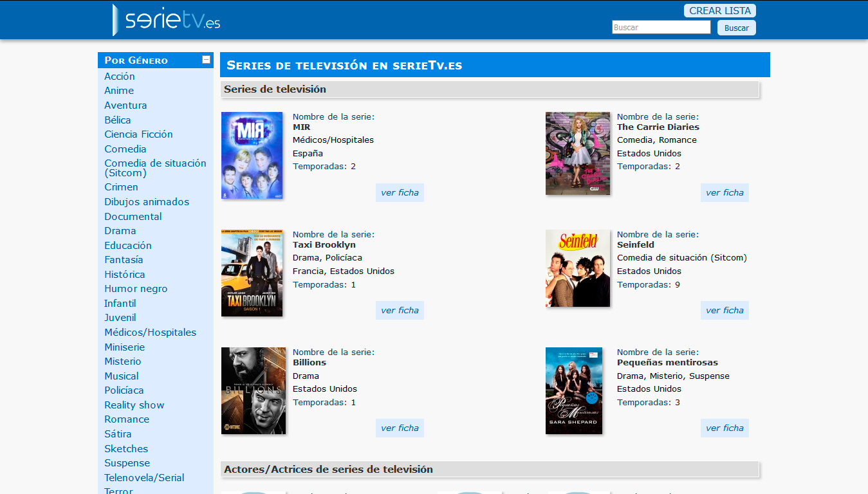
Task: Open the Sátira genre
Action: (118, 434)
